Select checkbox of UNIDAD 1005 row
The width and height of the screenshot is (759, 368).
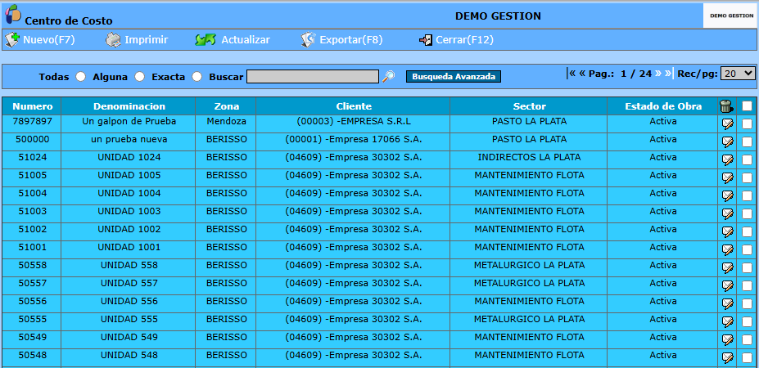click(x=747, y=178)
